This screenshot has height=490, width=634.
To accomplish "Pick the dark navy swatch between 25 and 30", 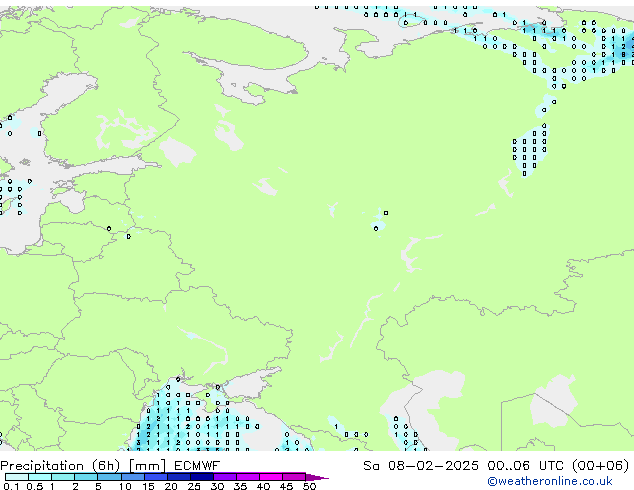I will pyautogui.click(x=202, y=477).
